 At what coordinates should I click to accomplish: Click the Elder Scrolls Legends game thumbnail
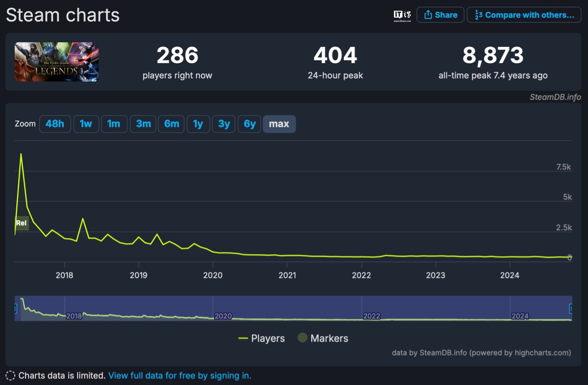pos(57,62)
